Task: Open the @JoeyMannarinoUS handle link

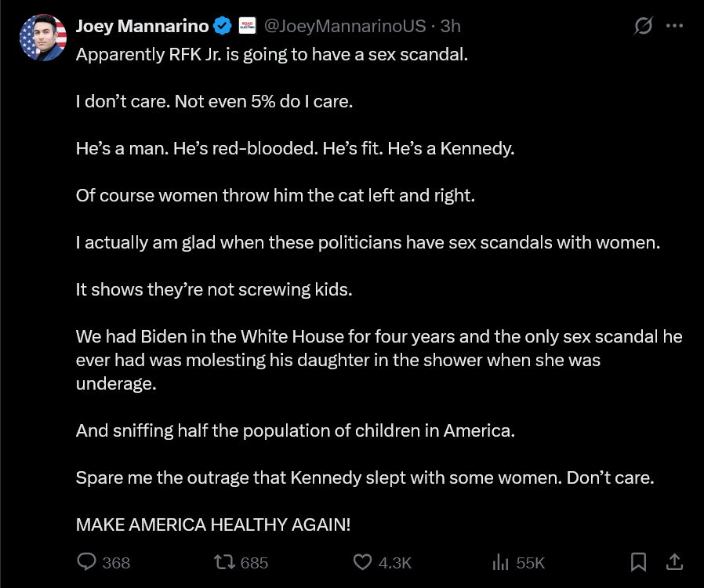Action: [x=344, y=26]
